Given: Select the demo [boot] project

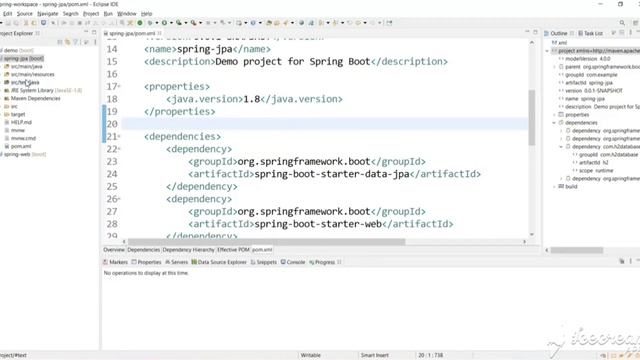Looking at the screenshot, I should pyautogui.click(x=18, y=50).
